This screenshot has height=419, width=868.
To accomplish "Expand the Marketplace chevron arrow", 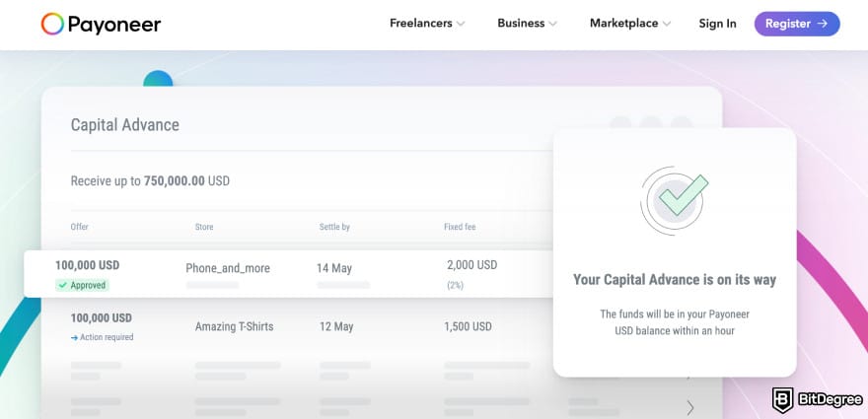I will point(667,24).
